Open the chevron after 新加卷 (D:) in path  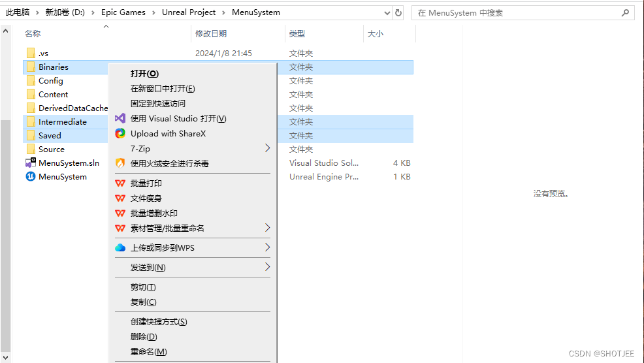point(93,12)
